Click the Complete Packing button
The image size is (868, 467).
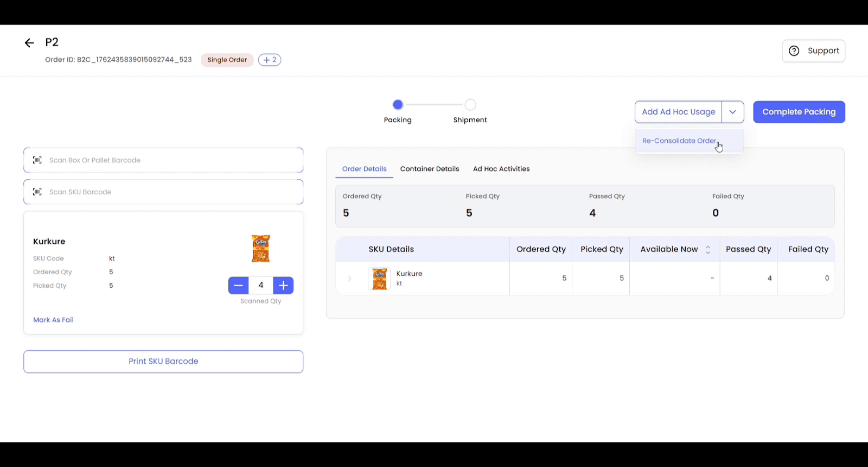[x=799, y=112]
